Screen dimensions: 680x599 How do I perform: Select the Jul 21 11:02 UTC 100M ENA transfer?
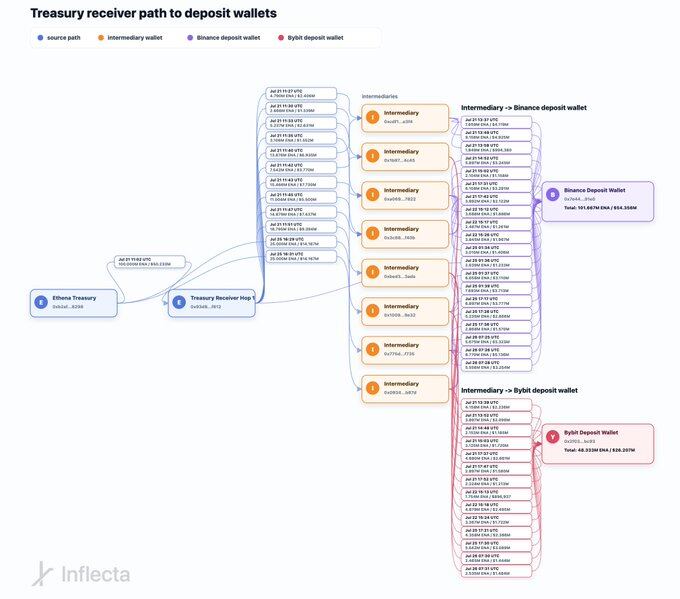point(144,262)
